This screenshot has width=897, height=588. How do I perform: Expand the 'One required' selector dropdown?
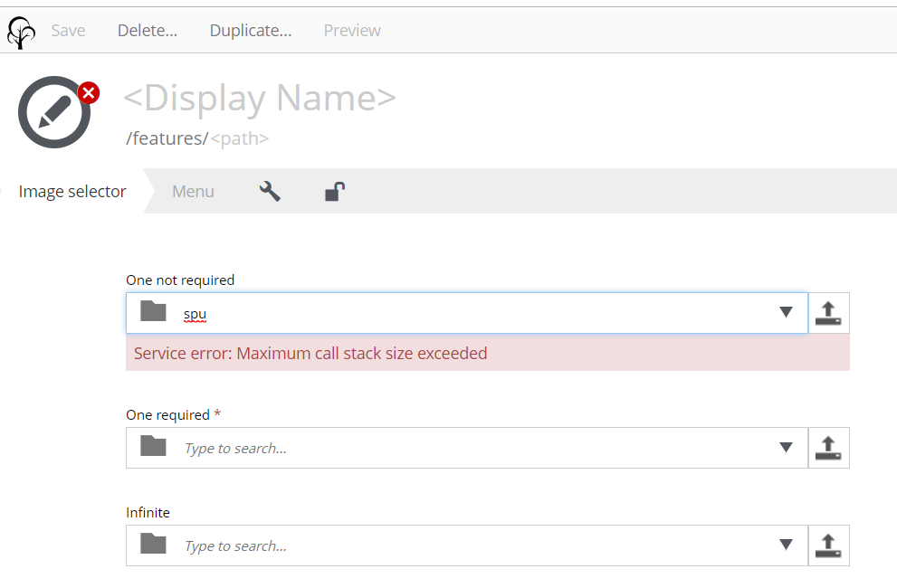[785, 447]
